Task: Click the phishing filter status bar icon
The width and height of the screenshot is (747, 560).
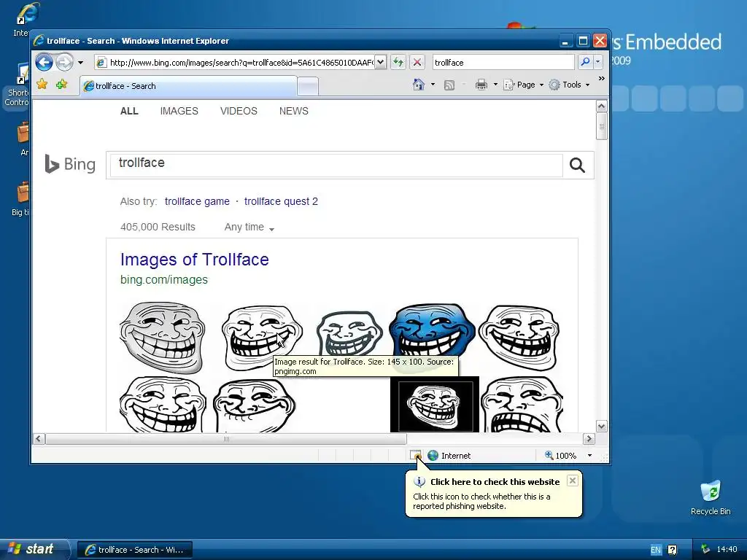Action: point(416,455)
